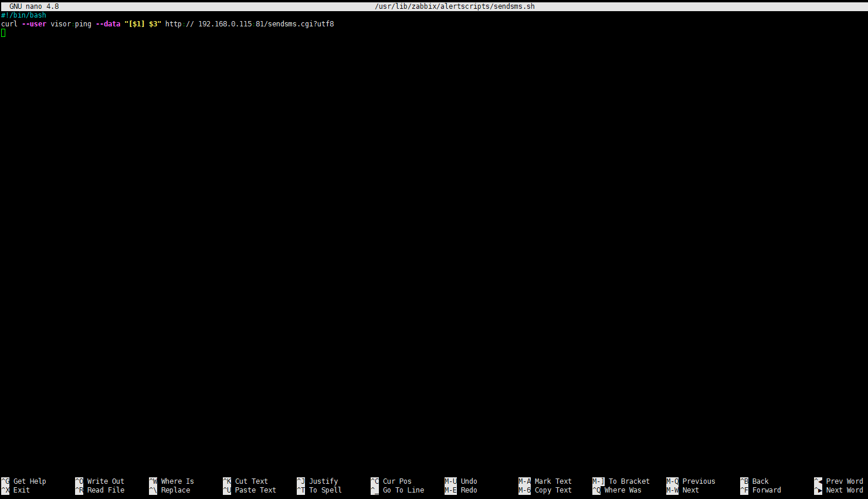
Task: Click the Get Help shortcut
Action: point(29,481)
